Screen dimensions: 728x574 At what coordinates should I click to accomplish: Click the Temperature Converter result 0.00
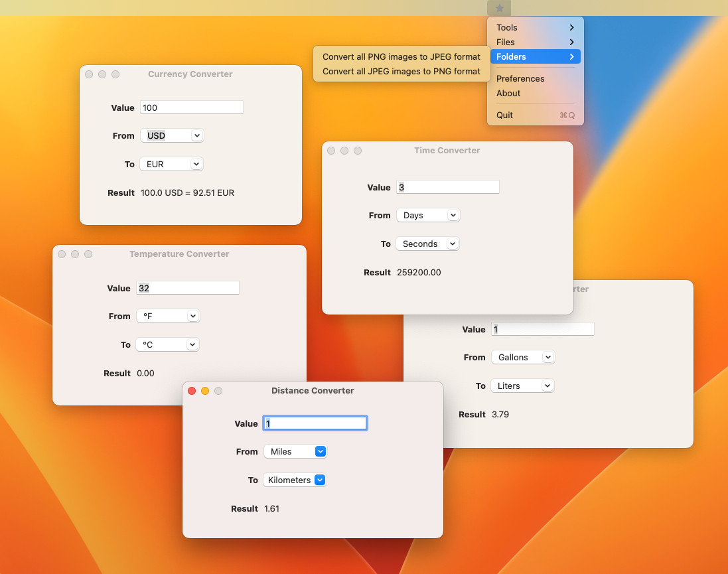pos(145,374)
